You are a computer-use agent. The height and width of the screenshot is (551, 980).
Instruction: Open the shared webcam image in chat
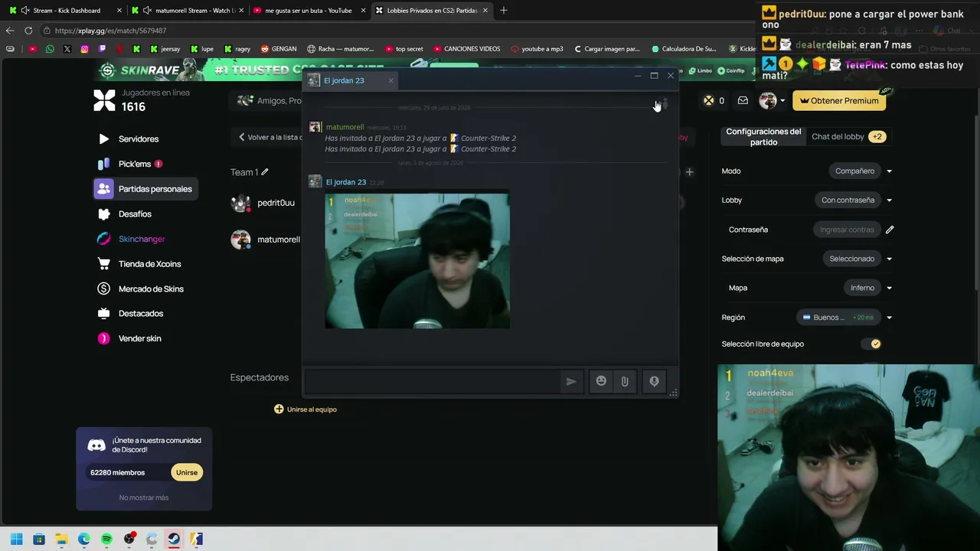(417, 261)
